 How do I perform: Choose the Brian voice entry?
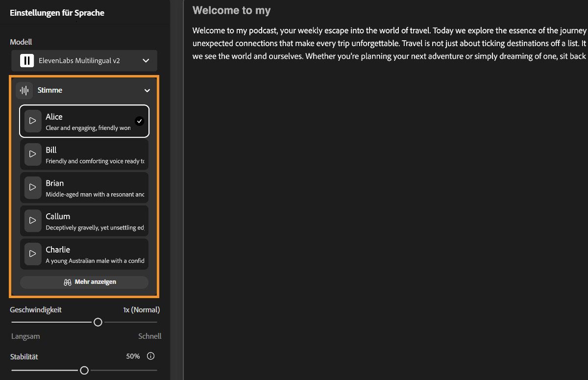point(93,188)
